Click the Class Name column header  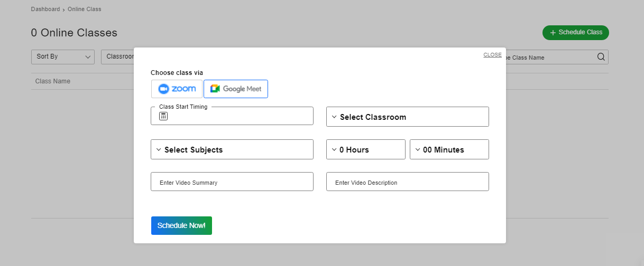53,81
